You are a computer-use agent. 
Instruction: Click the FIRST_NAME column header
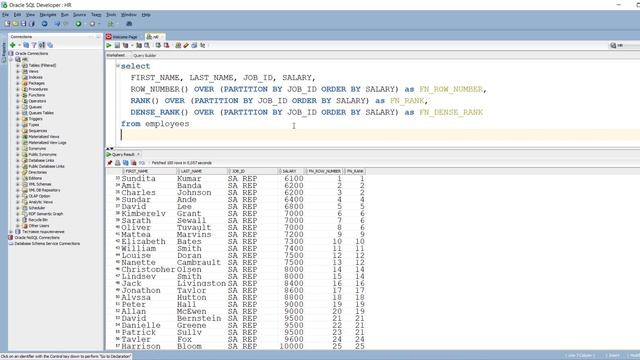tap(149, 171)
